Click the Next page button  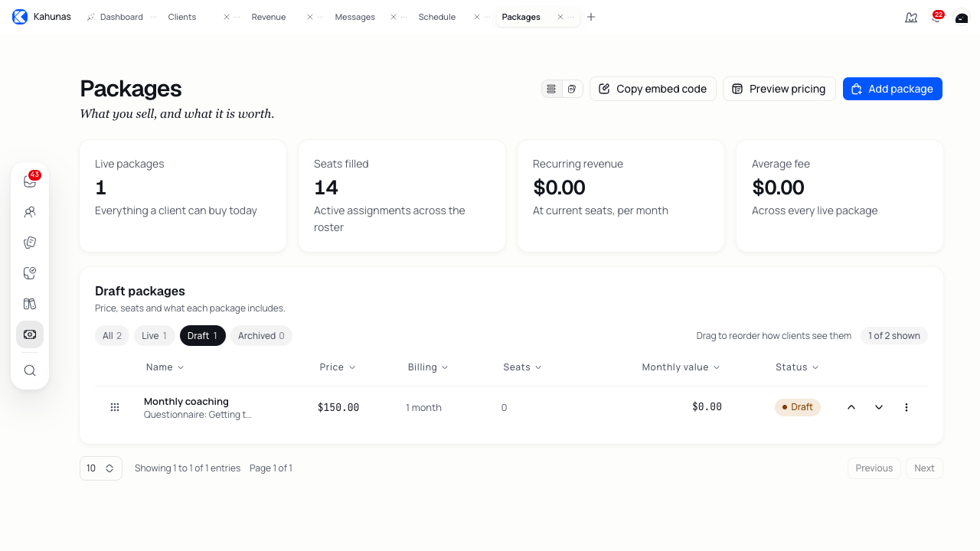click(924, 468)
